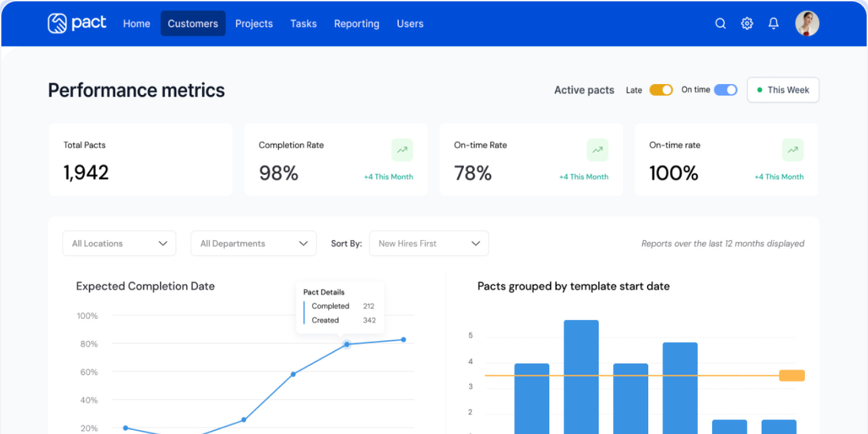868x434 pixels.
Task: Click the highlighted data point on line chart
Action: point(347,344)
